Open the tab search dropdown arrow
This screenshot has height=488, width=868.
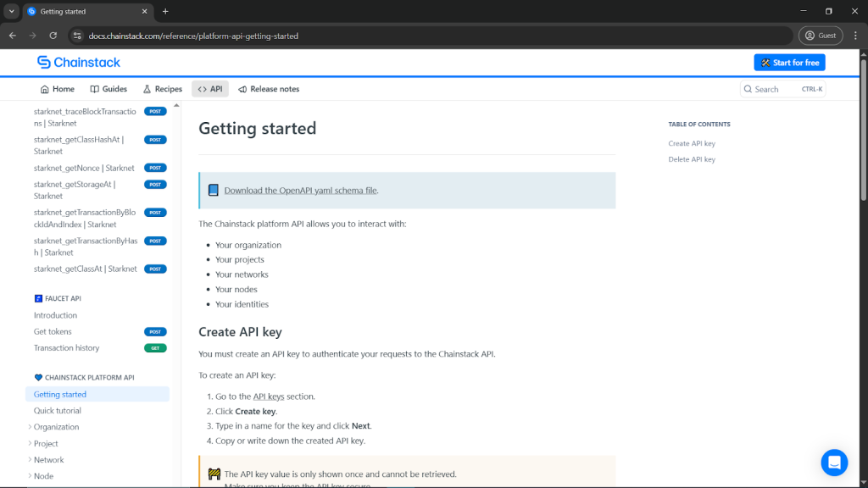[x=11, y=12]
